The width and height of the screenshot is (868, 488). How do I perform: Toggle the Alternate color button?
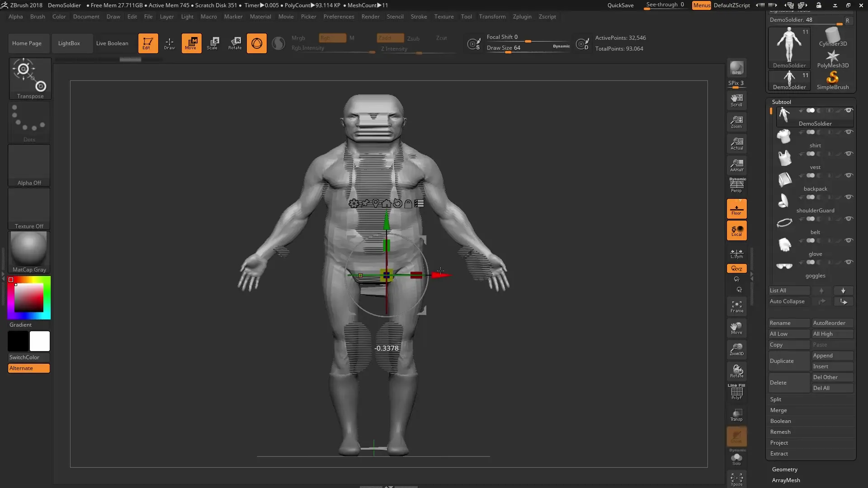pyautogui.click(x=28, y=368)
